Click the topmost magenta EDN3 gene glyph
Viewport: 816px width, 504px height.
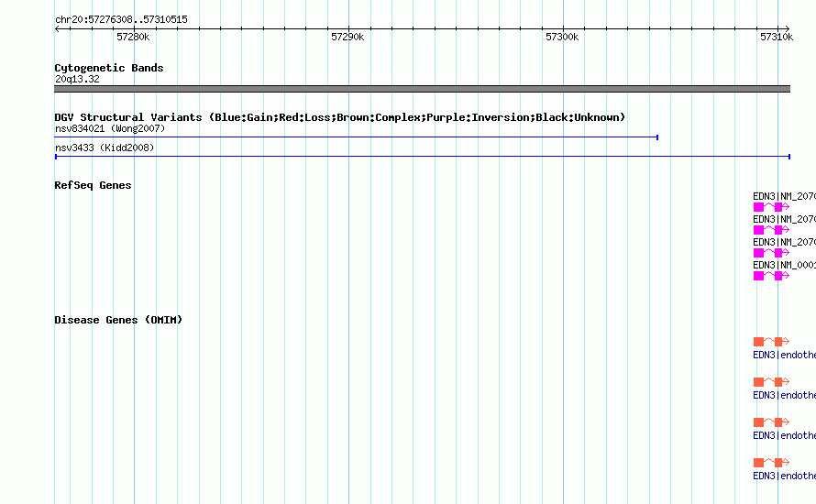[x=771, y=207]
